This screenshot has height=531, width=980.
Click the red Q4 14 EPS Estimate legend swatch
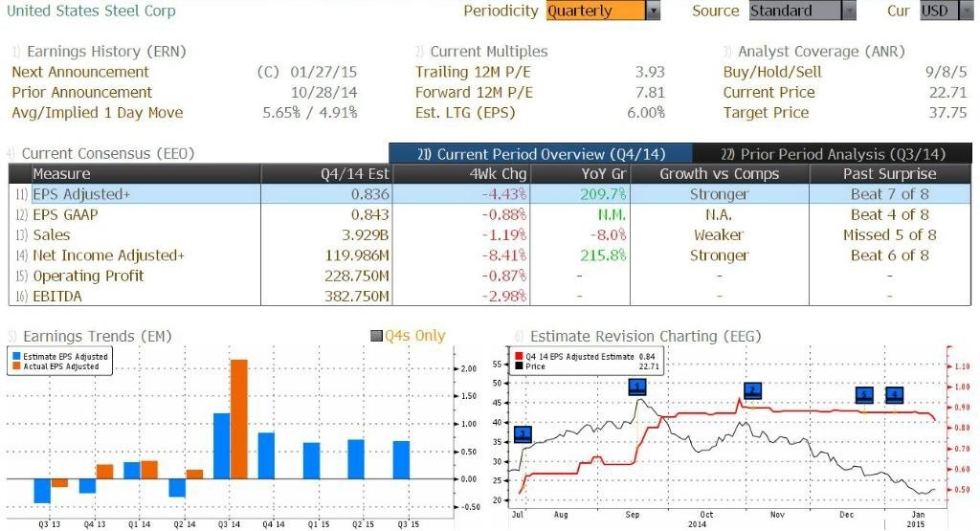[519, 356]
